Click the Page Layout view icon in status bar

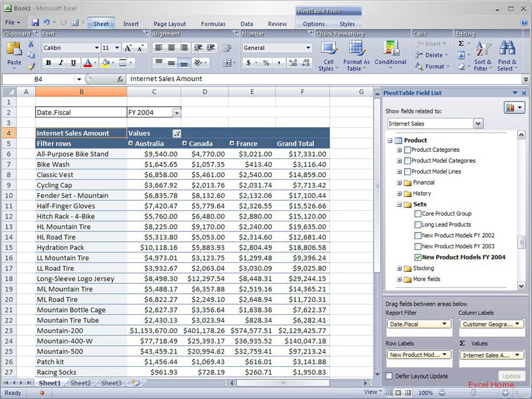(x=398, y=393)
